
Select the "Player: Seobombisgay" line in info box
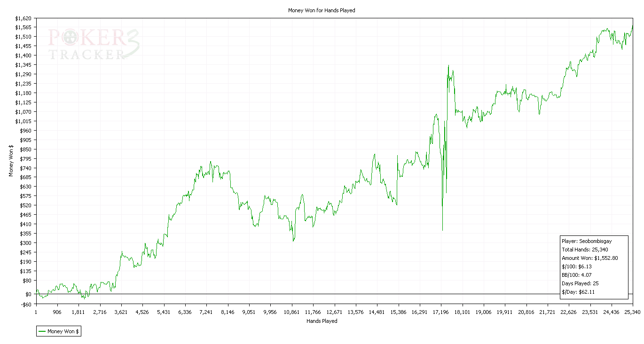587,241
